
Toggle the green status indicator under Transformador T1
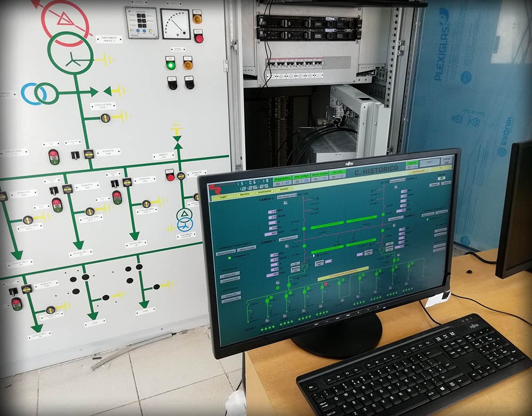click(229, 258)
